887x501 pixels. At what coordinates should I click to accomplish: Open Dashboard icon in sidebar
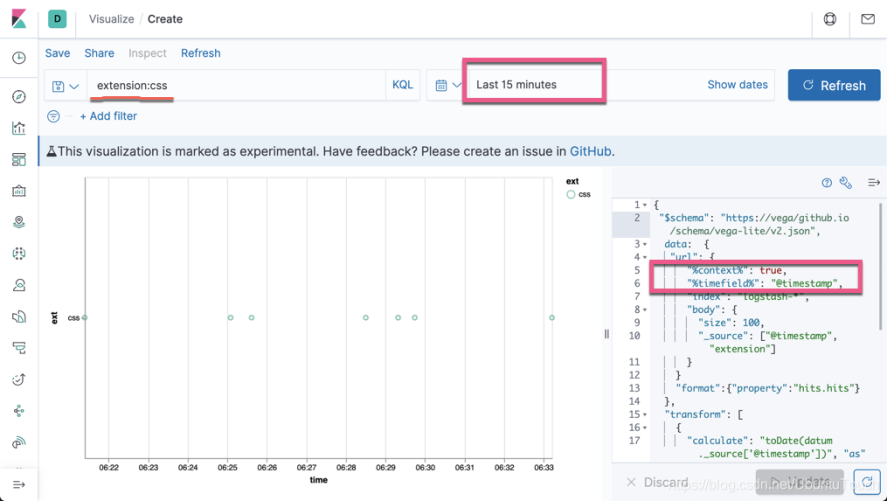click(x=19, y=159)
